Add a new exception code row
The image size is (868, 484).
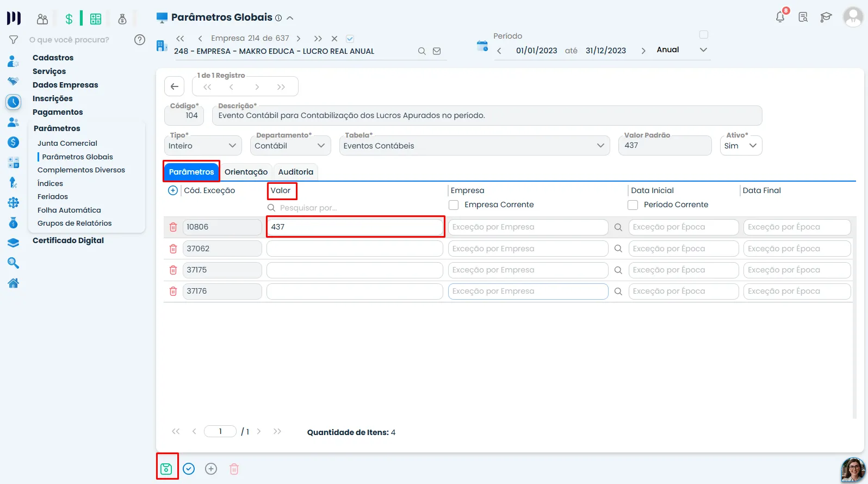(x=173, y=190)
